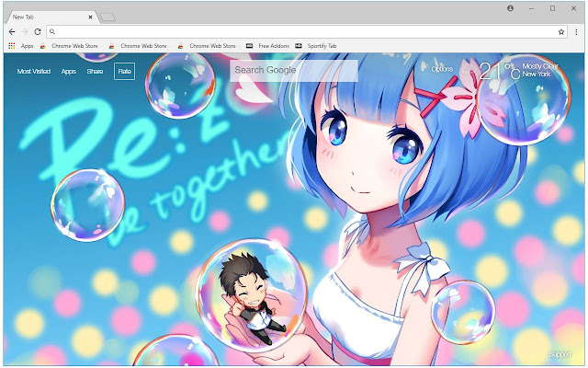Go back with the browser back arrow
This screenshot has width=588, height=368.
12,32
